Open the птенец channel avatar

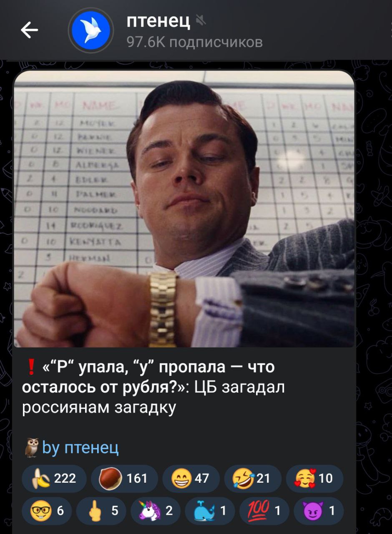pos(91,30)
